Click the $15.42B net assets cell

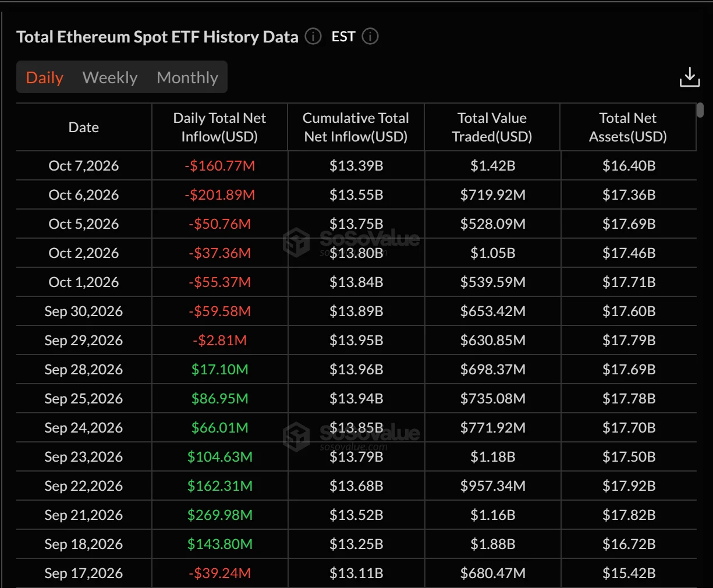click(x=629, y=573)
